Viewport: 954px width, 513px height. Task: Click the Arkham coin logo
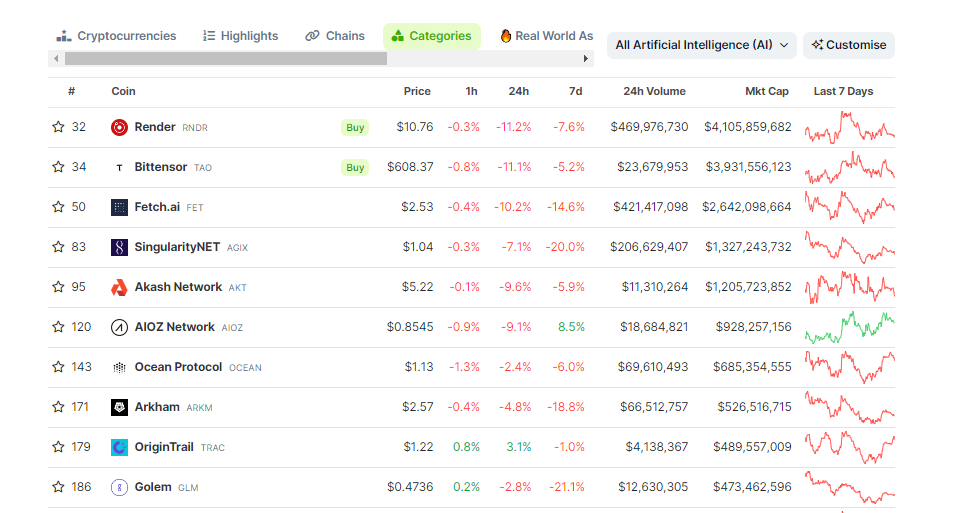tap(119, 407)
